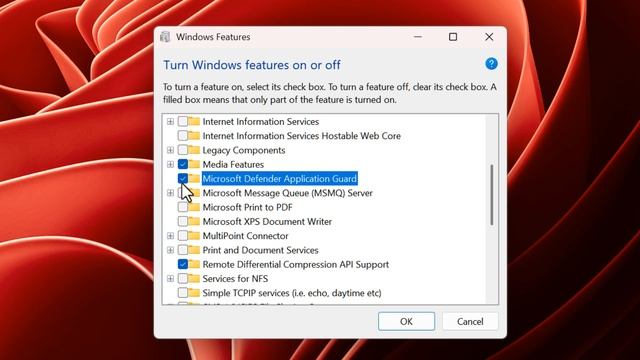The image size is (640, 360).
Task: Minimize the Windows Features dialog
Action: pos(418,37)
